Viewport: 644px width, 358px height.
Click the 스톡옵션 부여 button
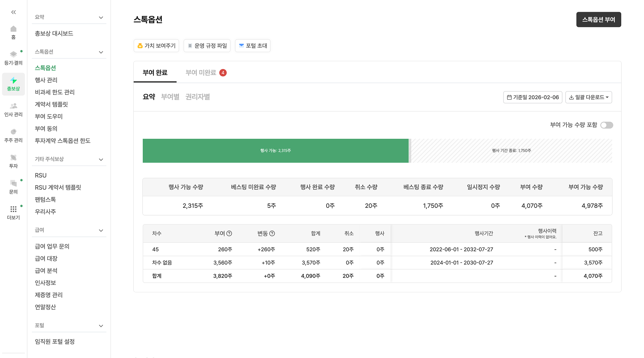598,20
